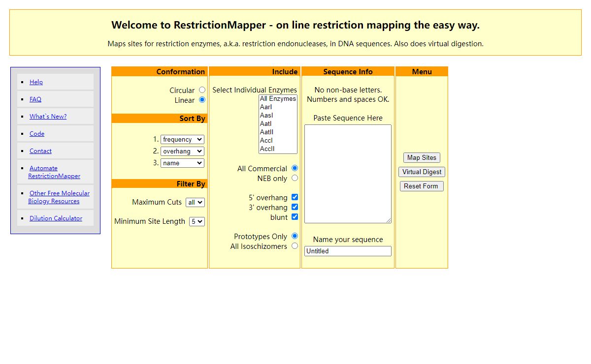Select AatII in the enzyme list
The width and height of the screenshot is (591, 364).
[278, 132]
